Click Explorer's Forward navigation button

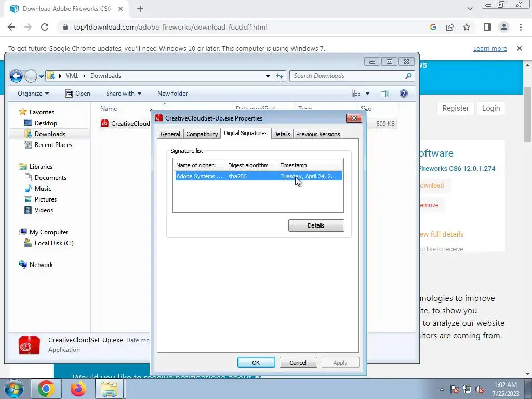pos(31,76)
